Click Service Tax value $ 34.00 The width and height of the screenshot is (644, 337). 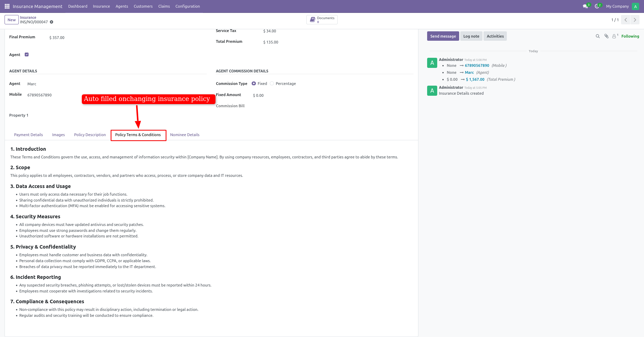pos(269,31)
